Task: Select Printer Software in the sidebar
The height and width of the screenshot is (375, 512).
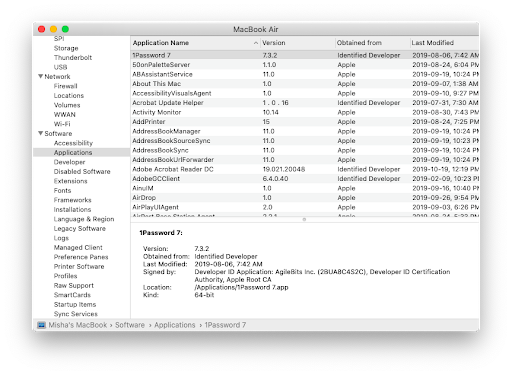Action: coord(79,267)
